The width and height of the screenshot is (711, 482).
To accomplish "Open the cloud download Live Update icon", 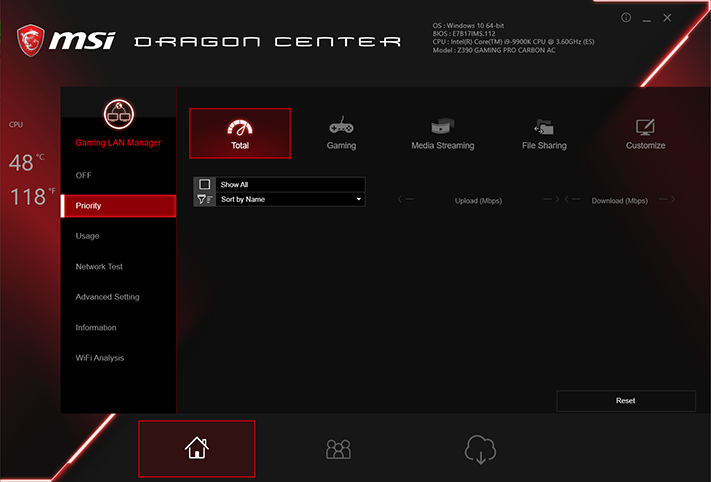I will point(480,449).
